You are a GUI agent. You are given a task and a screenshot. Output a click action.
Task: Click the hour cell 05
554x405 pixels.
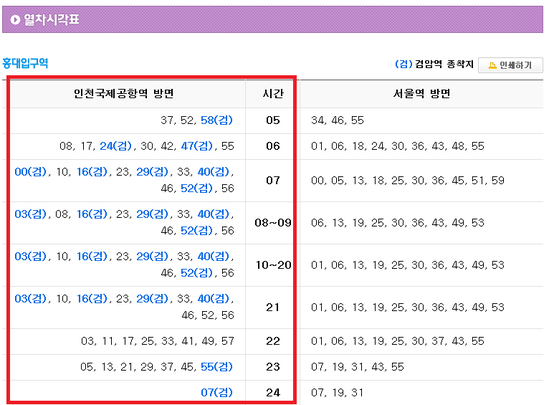(x=273, y=121)
